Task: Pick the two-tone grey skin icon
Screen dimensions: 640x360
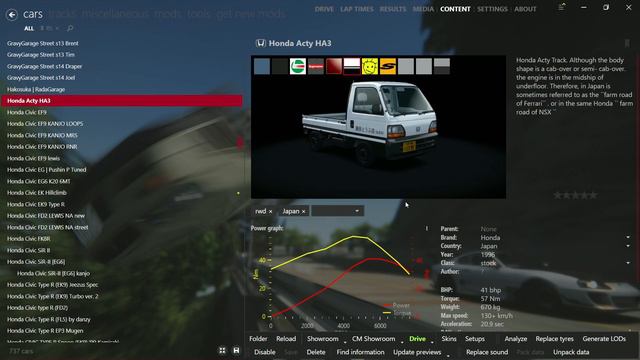Action: coord(441,66)
